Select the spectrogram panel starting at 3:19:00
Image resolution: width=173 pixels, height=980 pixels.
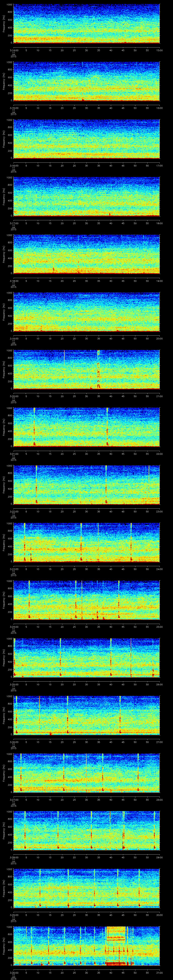pos(87,312)
